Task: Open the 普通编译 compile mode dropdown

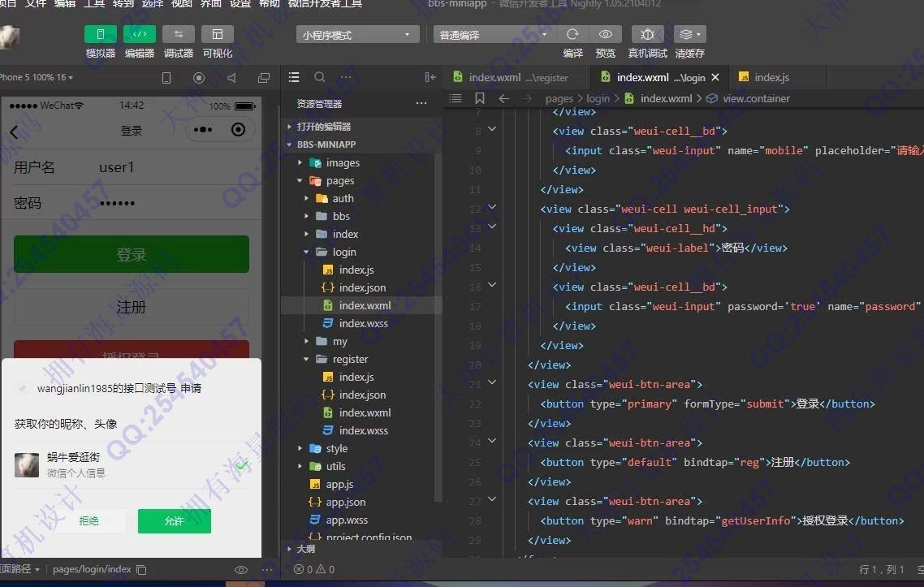Action: pos(493,35)
